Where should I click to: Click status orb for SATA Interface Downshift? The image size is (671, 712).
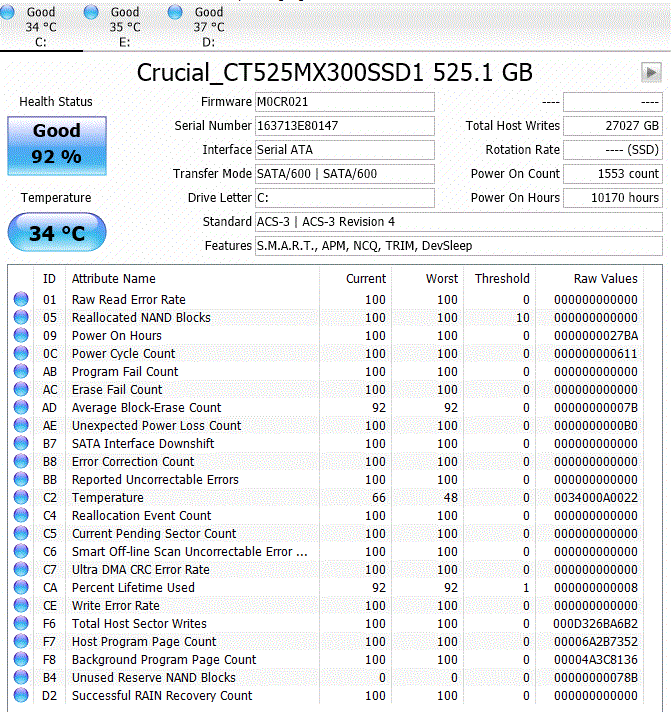tap(21, 443)
